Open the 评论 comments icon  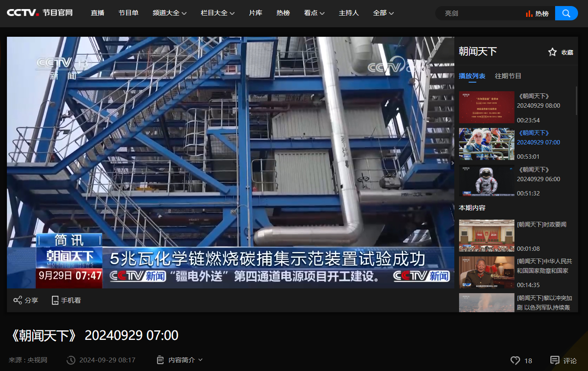coord(555,360)
